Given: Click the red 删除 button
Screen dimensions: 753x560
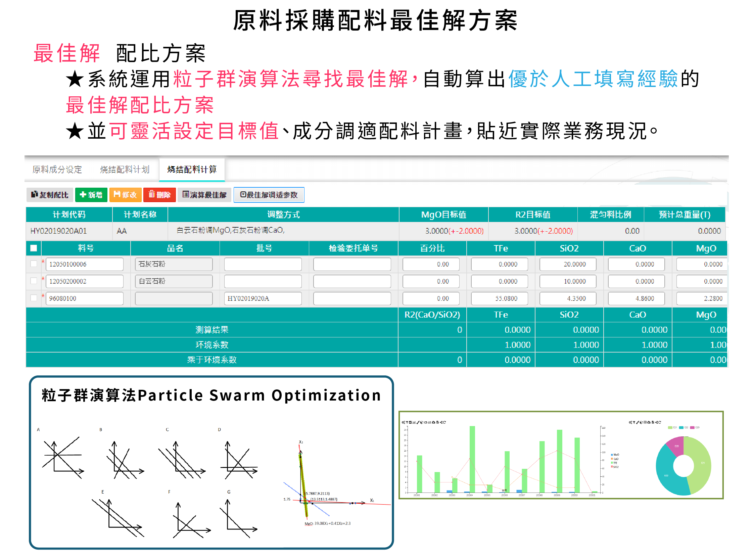Looking at the screenshot, I should pos(159,195).
